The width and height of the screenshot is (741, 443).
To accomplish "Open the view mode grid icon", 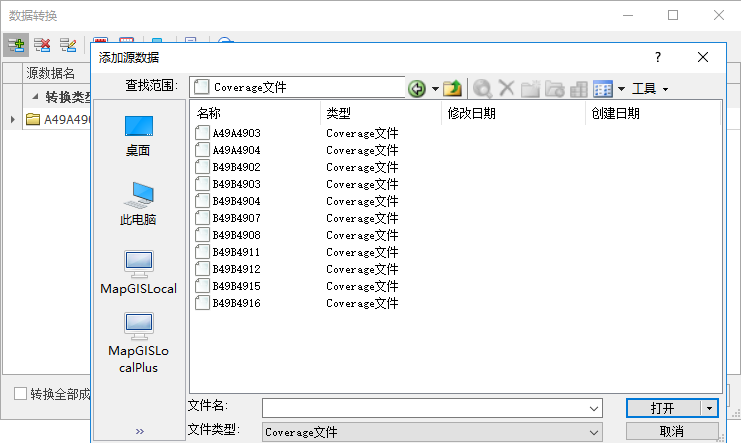I will (603, 88).
